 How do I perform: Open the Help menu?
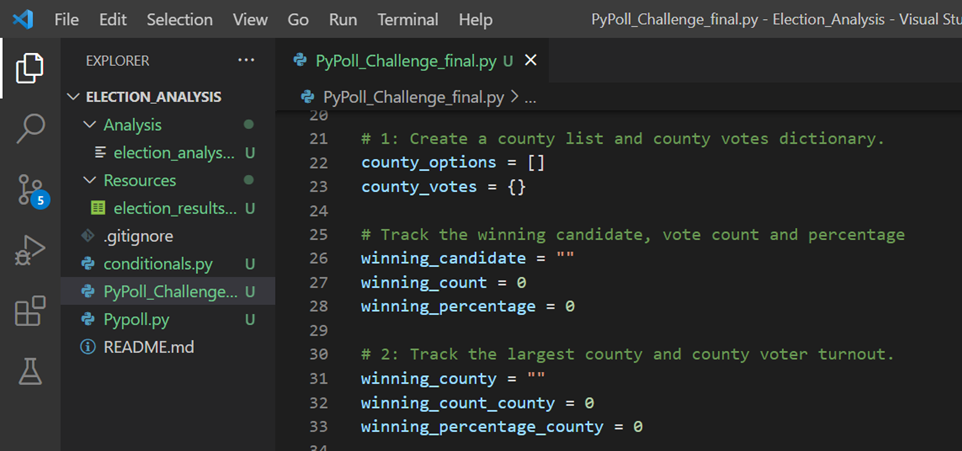pos(475,20)
